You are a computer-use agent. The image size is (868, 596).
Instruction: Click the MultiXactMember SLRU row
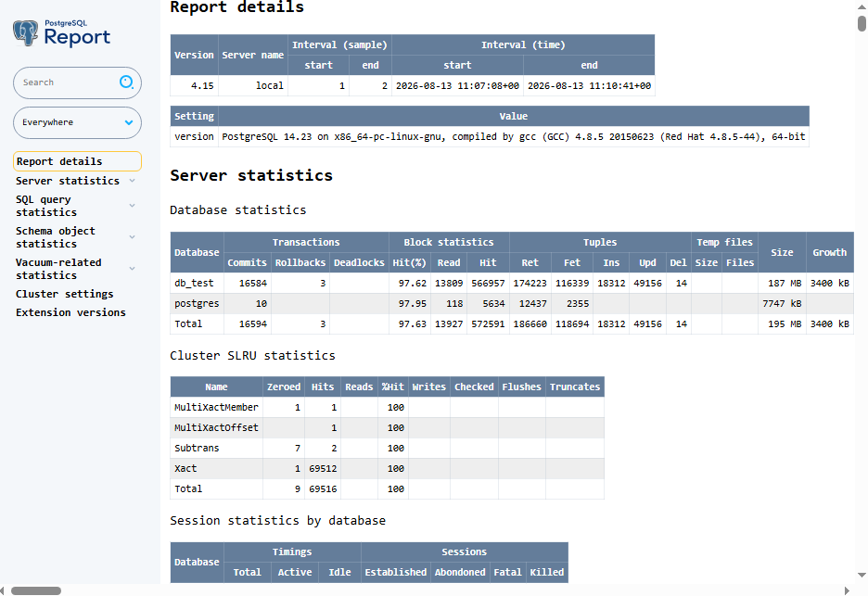pyautogui.click(x=387, y=407)
